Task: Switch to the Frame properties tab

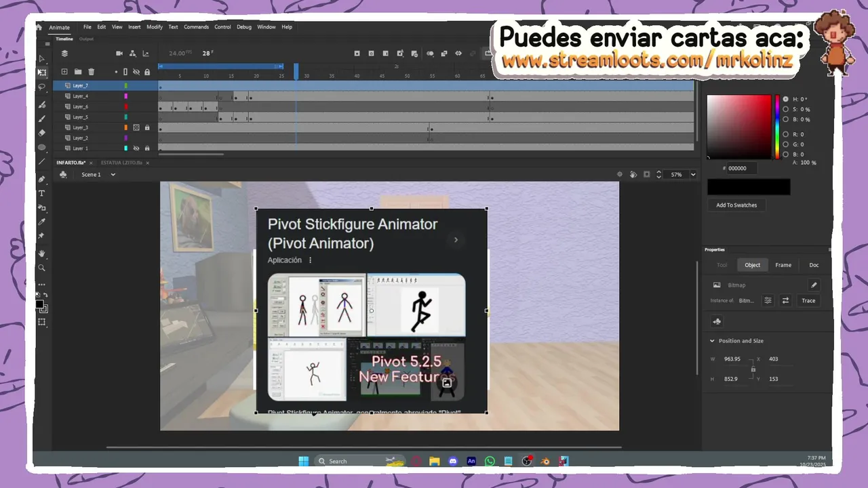Action: (783, 265)
